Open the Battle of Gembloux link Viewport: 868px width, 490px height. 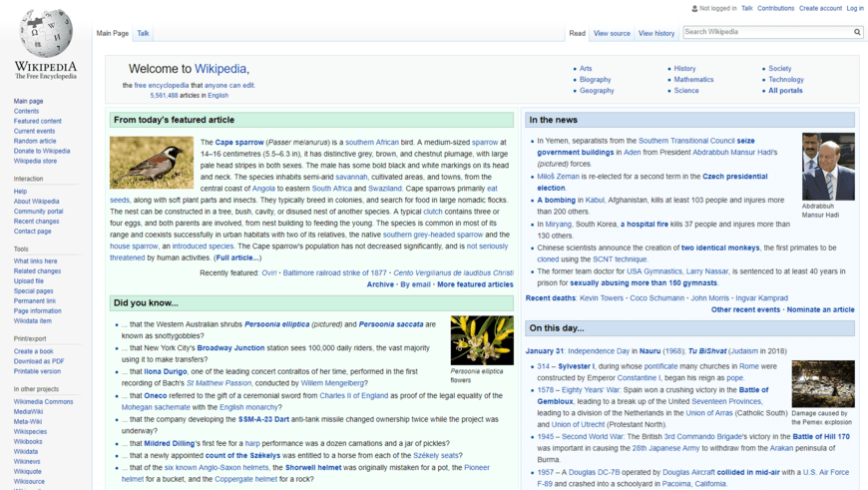(x=652, y=396)
